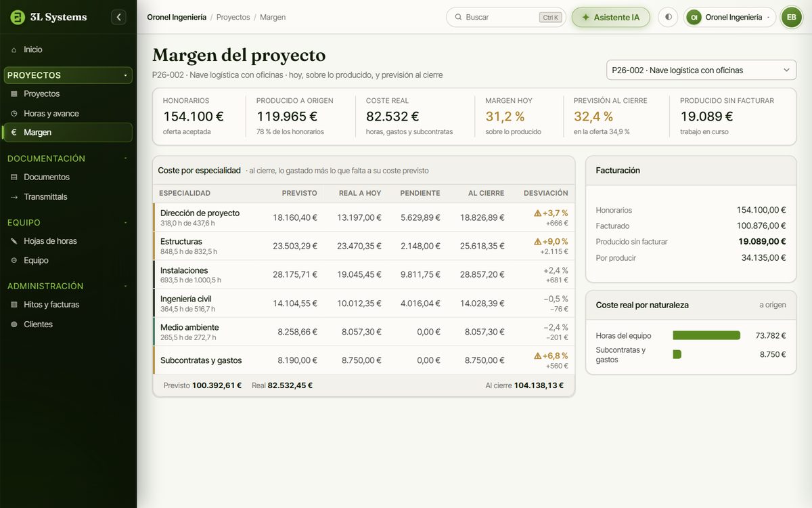Screen dimensions: 812x508
Task: Go to Proyectos in the sidebar
Action: (x=68, y=93)
